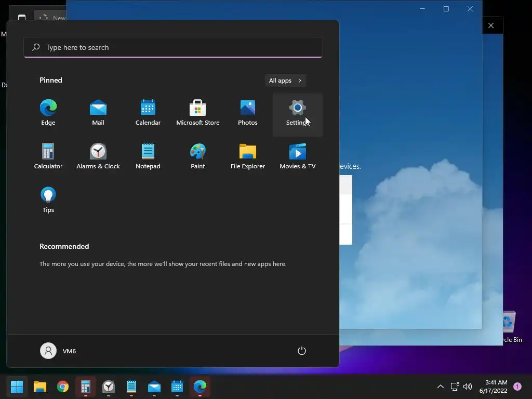532x399 pixels.
Task: Close the rear window with black title bar
Action: pyautogui.click(x=491, y=25)
